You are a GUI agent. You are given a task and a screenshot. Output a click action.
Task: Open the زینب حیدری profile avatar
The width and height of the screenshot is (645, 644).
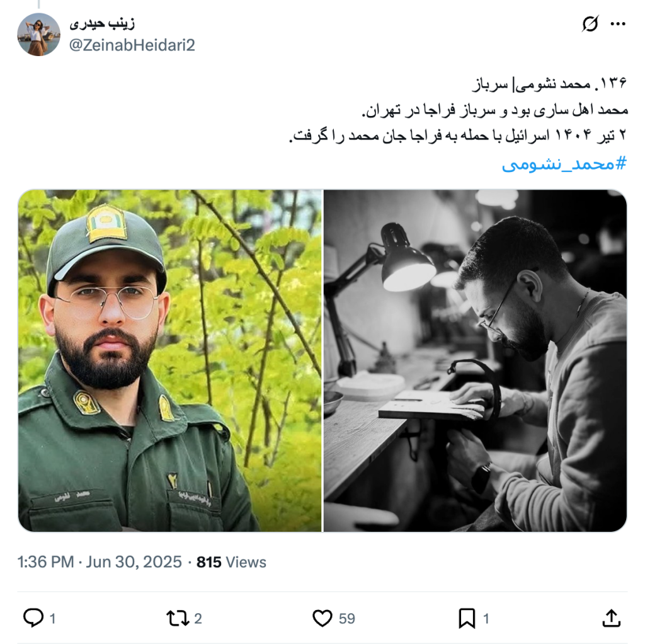38,34
